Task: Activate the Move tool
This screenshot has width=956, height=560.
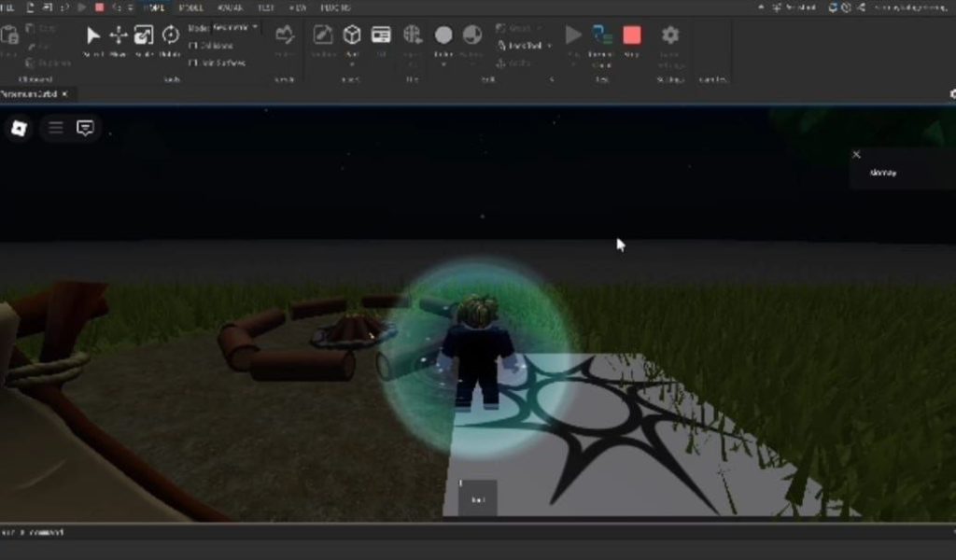Action: point(119,35)
